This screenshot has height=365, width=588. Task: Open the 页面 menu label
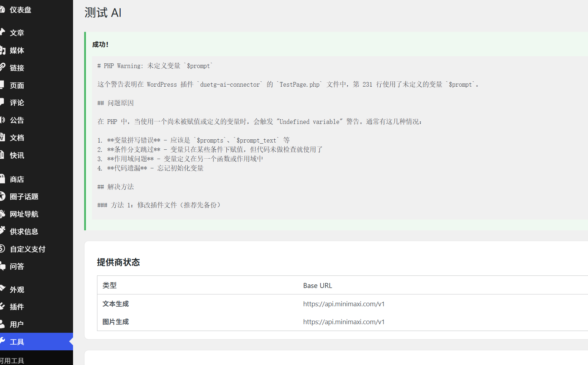click(17, 85)
